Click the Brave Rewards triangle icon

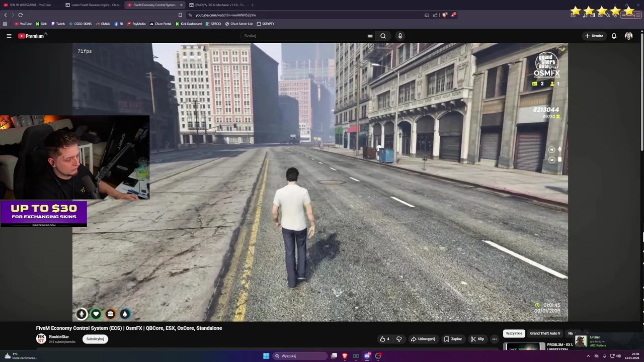pos(453,15)
